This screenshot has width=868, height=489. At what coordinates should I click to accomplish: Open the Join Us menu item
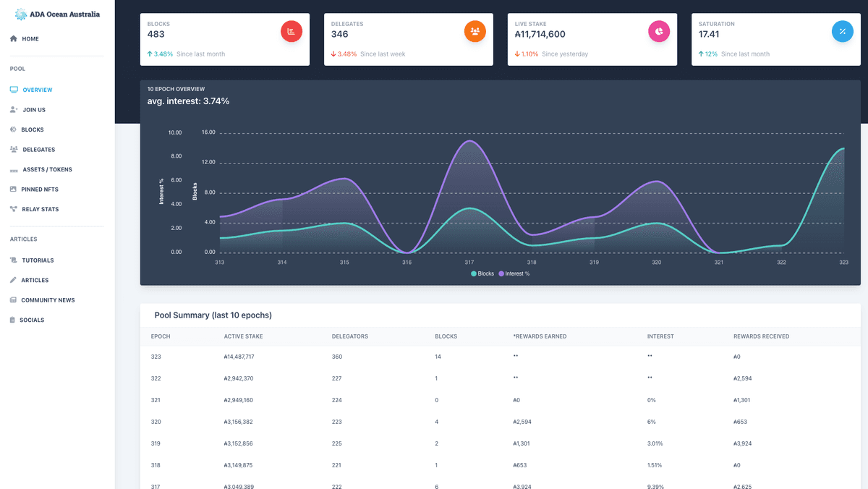34,110
